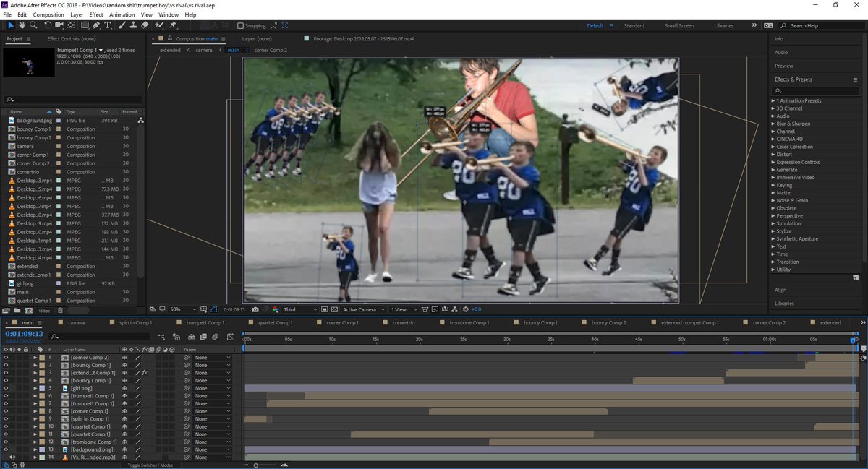Click the Composition Mini-Flowchart icon in timeline
This screenshot has width=868, height=469.
pos(161,337)
